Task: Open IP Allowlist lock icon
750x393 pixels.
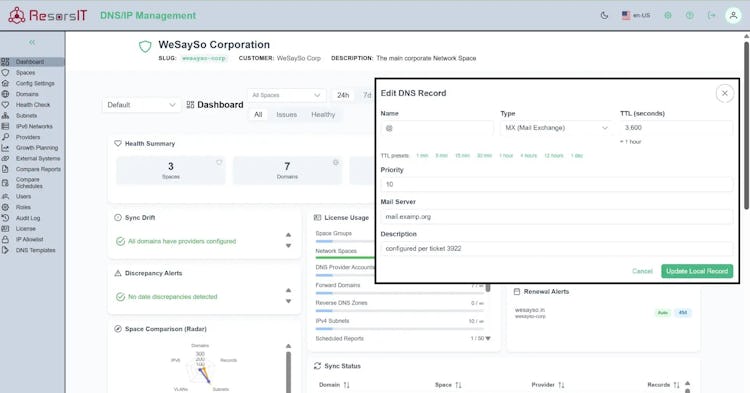Action: (5, 240)
